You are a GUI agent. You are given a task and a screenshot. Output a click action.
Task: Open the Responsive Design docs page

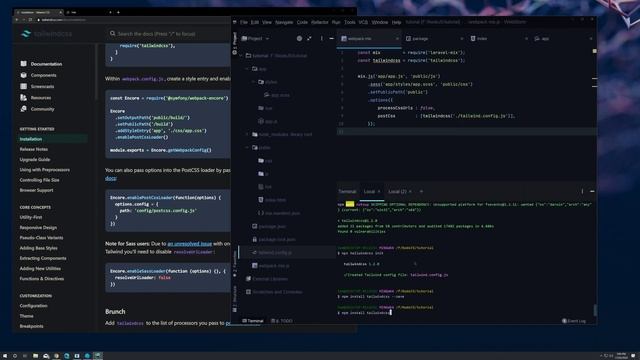coord(38,227)
